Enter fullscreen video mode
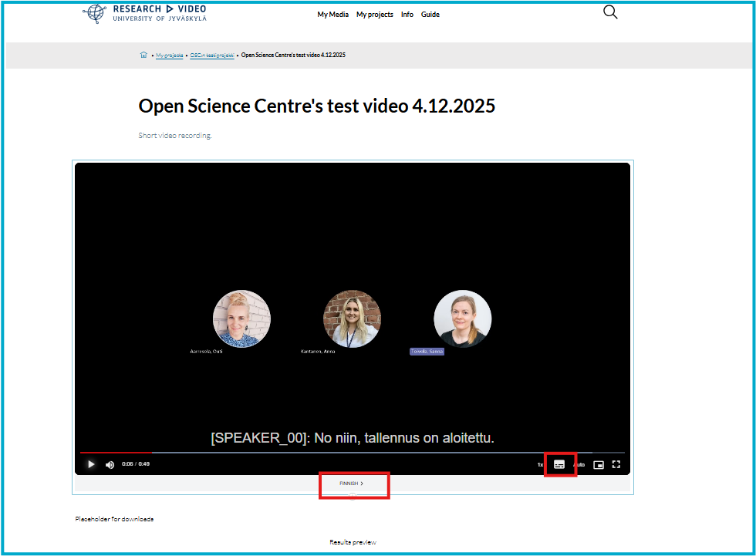 [616, 464]
